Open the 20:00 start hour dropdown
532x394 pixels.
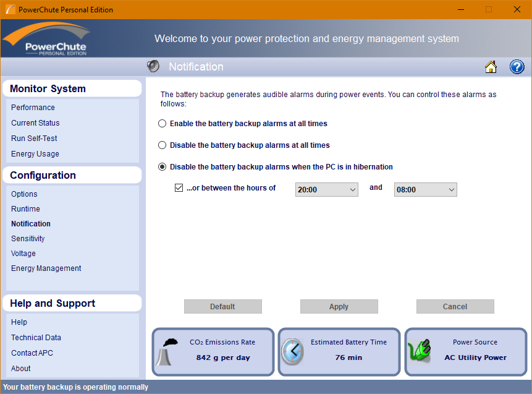point(327,189)
